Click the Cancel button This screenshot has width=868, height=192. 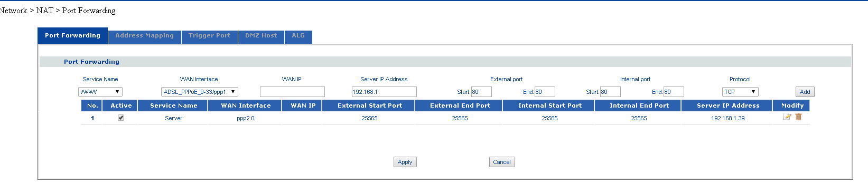tap(502, 162)
